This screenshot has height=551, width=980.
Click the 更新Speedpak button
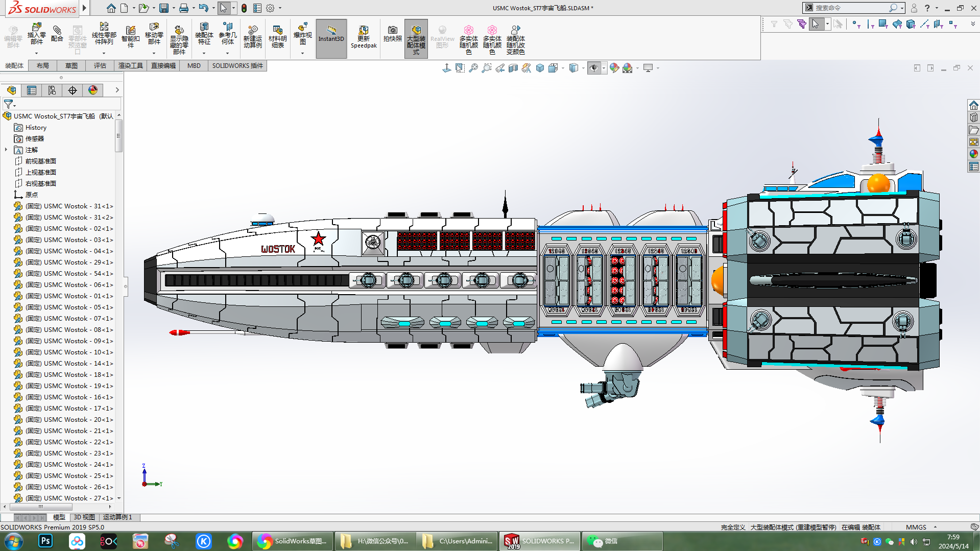(364, 35)
